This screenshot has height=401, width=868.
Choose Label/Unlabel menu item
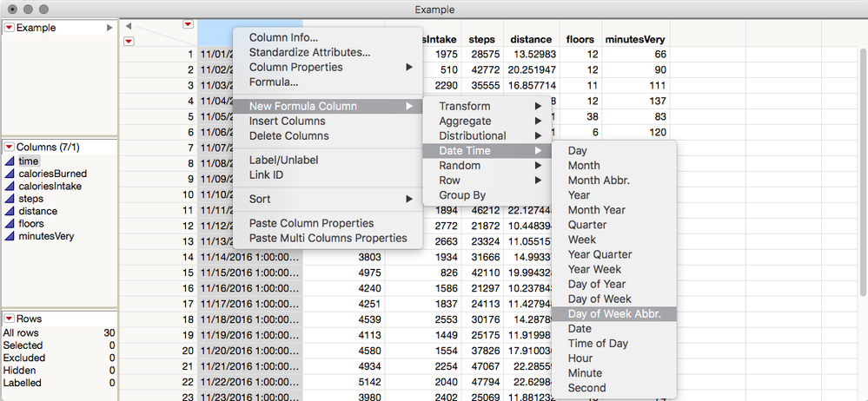click(328, 161)
